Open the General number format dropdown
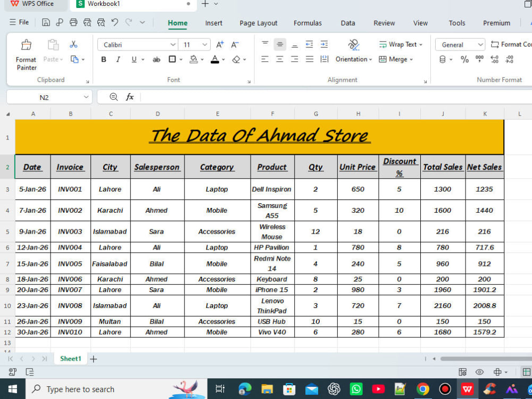Image resolution: width=532 pixels, height=399 pixels. [x=480, y=45]
